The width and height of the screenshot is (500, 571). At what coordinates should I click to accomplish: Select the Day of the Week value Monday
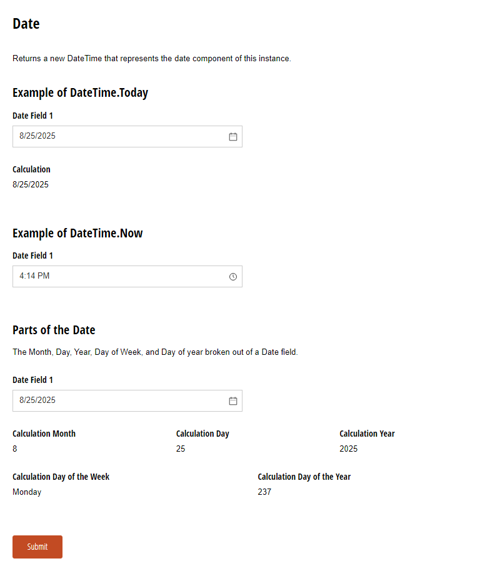pyautogui.click(x=27, y=492)
